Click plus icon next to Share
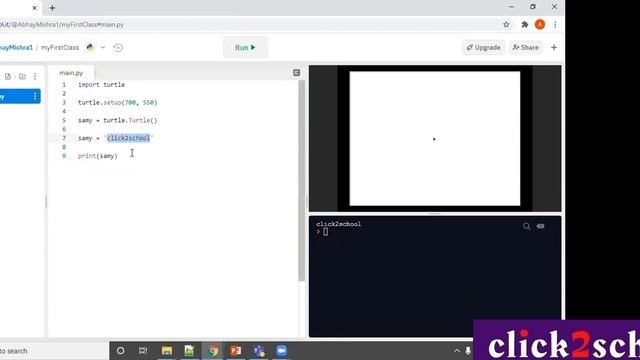 click(x=554, y=47)
